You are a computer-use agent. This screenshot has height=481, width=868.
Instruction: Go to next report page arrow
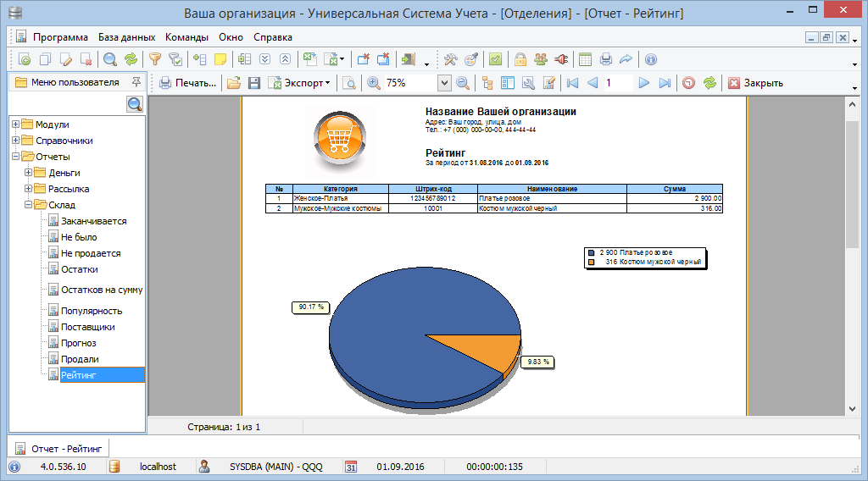[644, 83]
